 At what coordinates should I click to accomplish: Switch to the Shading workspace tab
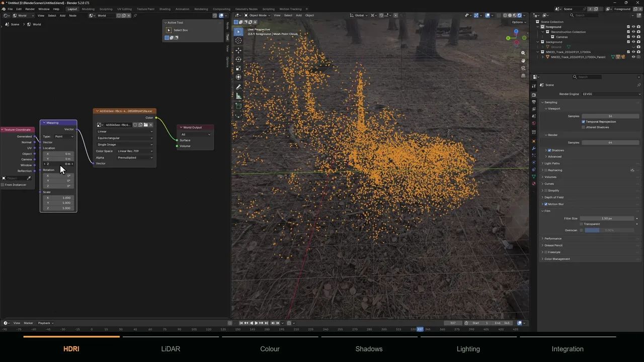pyautogui.click(x=165, y=9)
